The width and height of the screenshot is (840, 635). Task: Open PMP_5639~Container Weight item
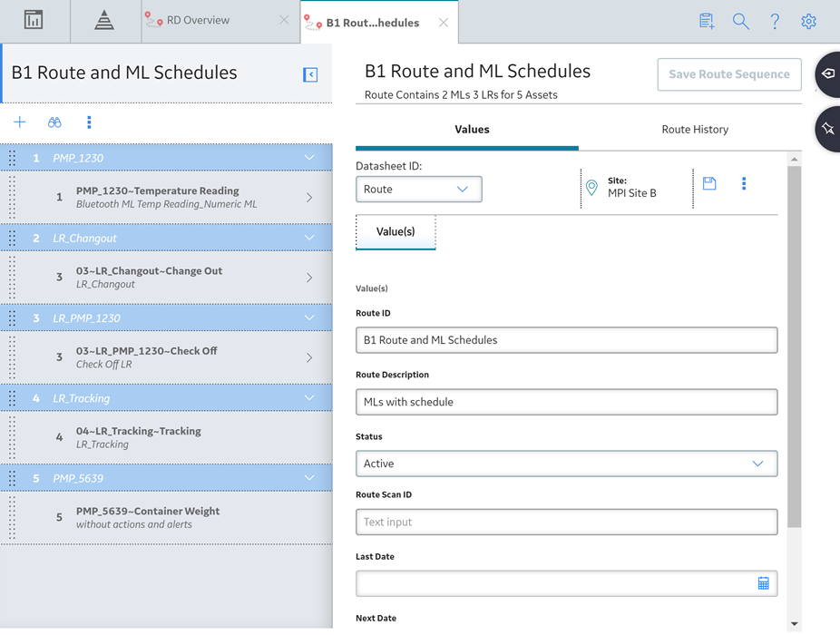166,518
